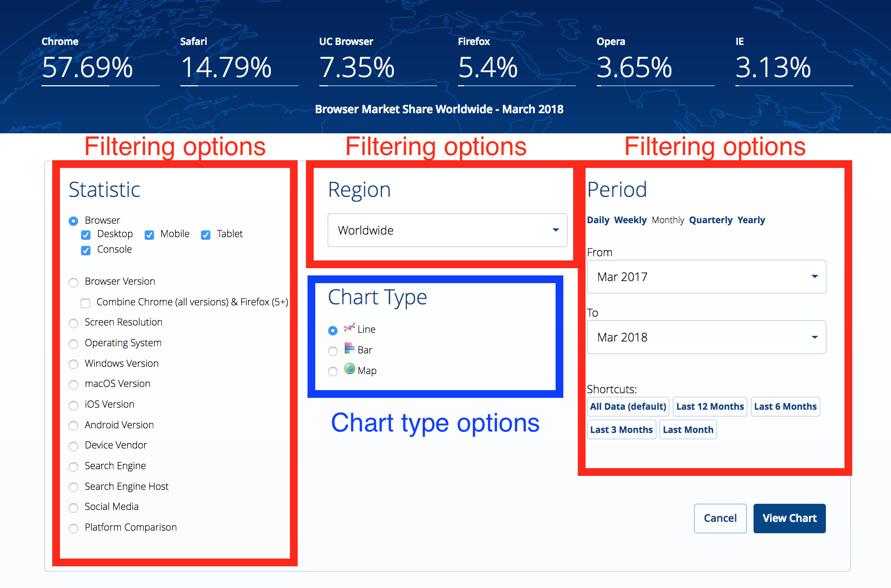The image size is (891, 588).
Task: Select Line chart type radio button
Action: pyautogui.click(x=333, y=330)
